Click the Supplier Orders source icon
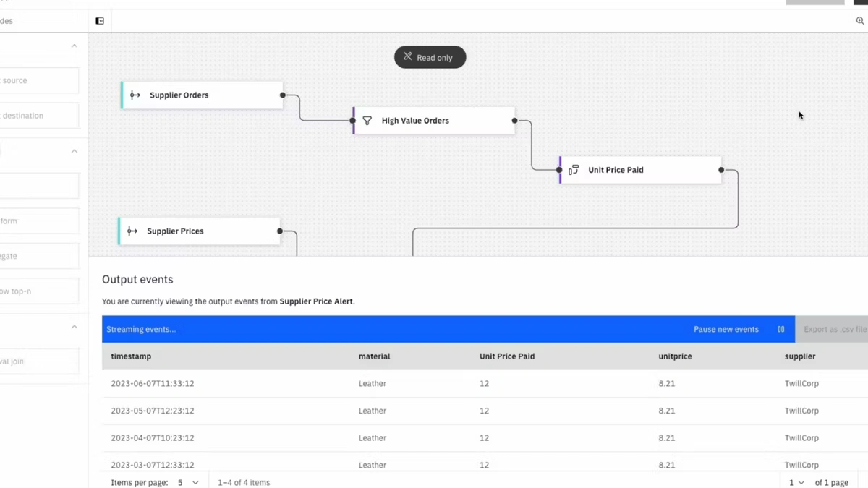The height and width of the screenshot is (488, 868). (135, 95)
